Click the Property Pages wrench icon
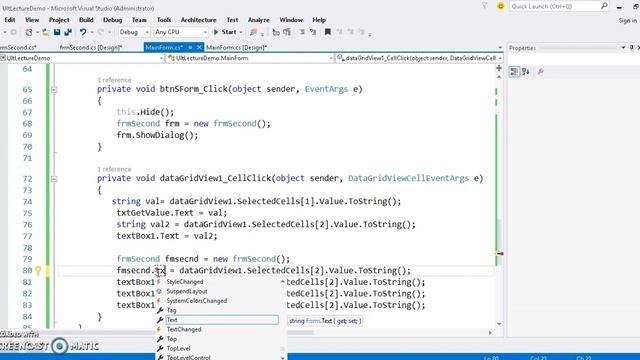 pos(541,72)
